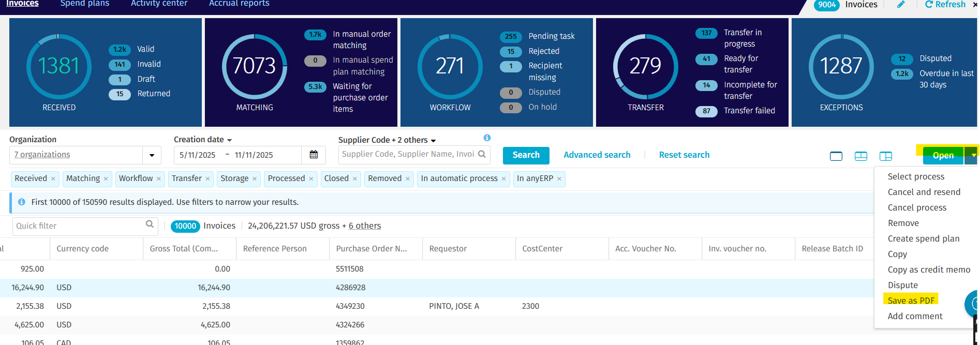Image resolution: width=980 pixels, height=345 pixels.
Task: Switch to horizontal split view layout
Action: (860, 156)
